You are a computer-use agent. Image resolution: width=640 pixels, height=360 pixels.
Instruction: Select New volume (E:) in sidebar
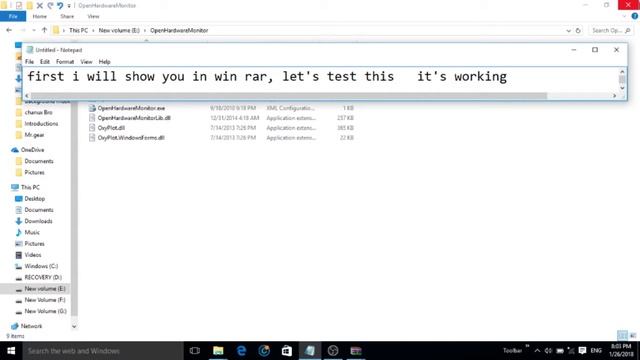coord(45,289)
